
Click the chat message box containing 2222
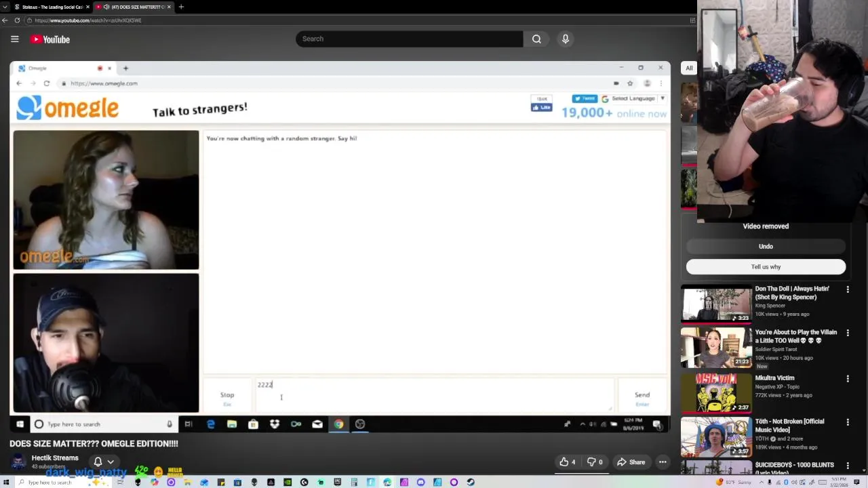433,395
